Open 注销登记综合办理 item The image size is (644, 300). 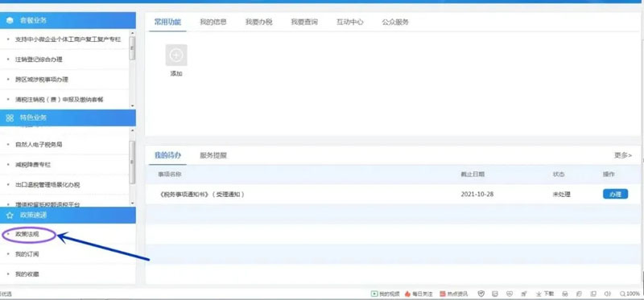[39, 60]
